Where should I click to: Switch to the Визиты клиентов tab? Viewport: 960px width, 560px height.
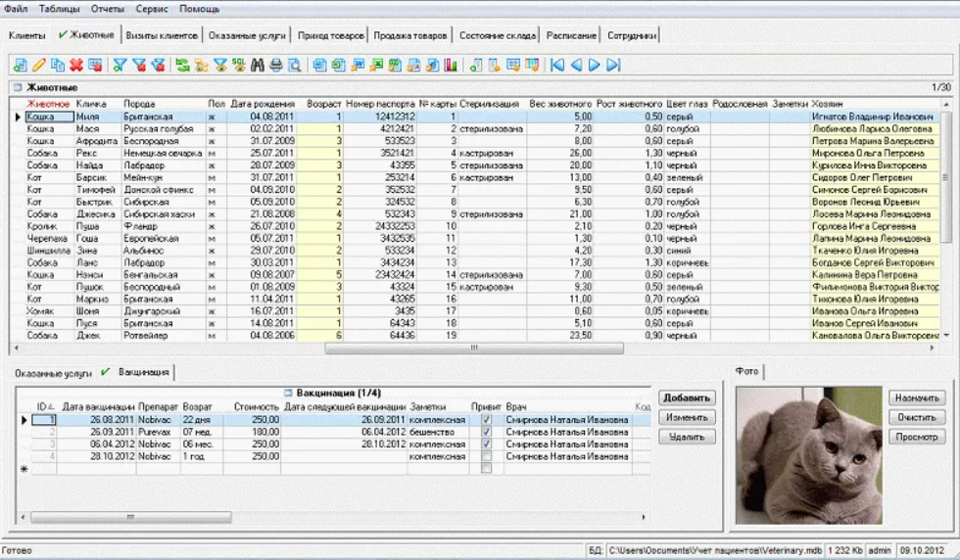point(162,35)
